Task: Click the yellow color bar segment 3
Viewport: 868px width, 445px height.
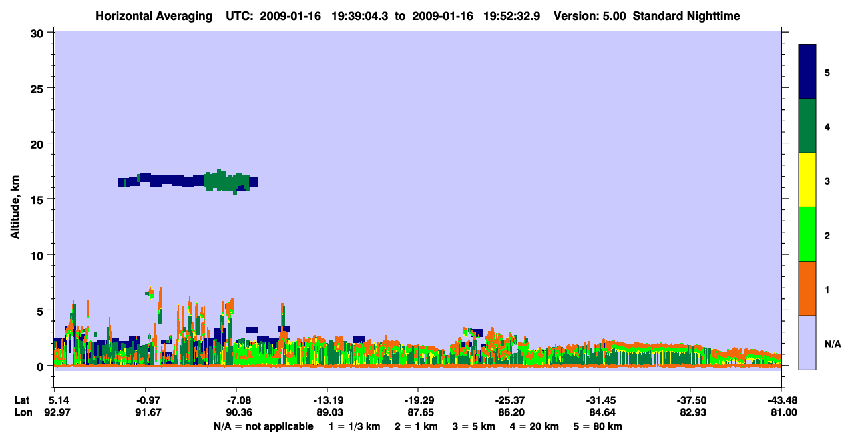Action: 807,180
